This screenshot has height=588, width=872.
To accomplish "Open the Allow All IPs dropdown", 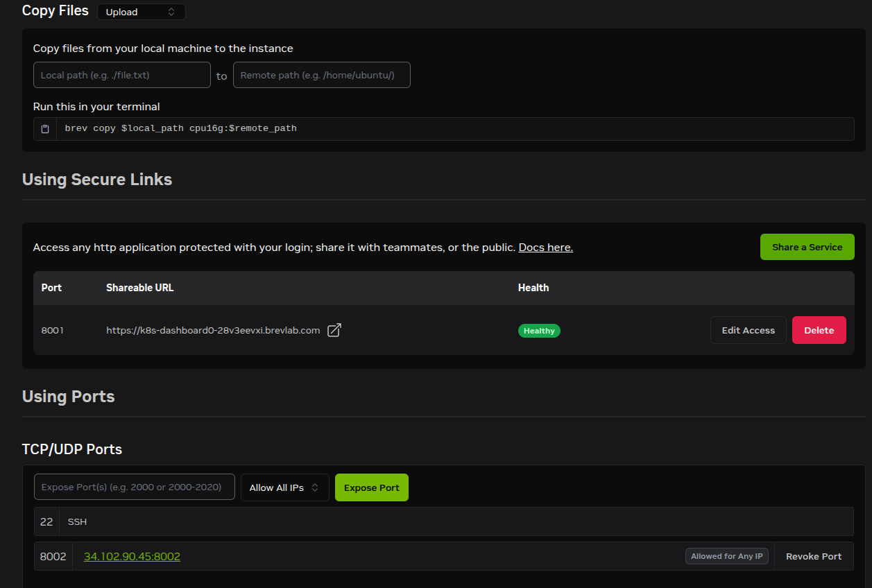I will (x=284, y=487).
